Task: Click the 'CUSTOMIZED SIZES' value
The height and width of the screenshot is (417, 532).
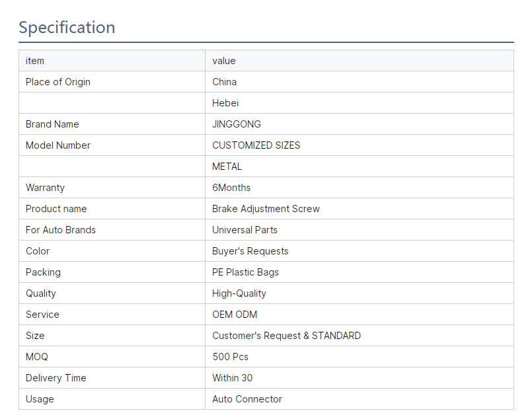Action: point(256,145)
